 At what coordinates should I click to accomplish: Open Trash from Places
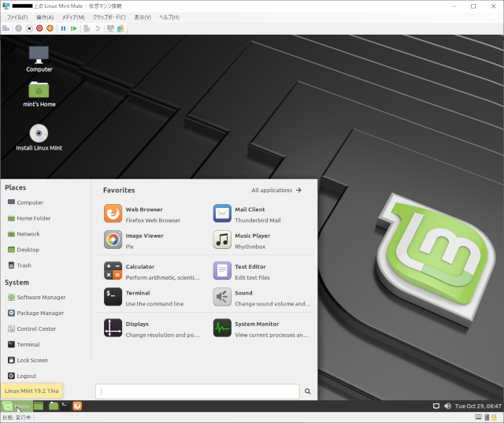coord(19,265)
